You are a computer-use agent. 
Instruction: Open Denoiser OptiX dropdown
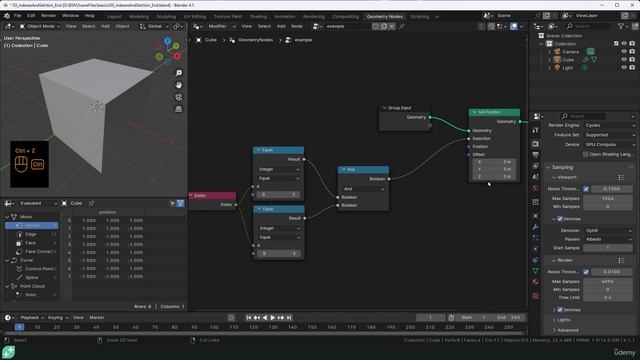coord(609,231)
